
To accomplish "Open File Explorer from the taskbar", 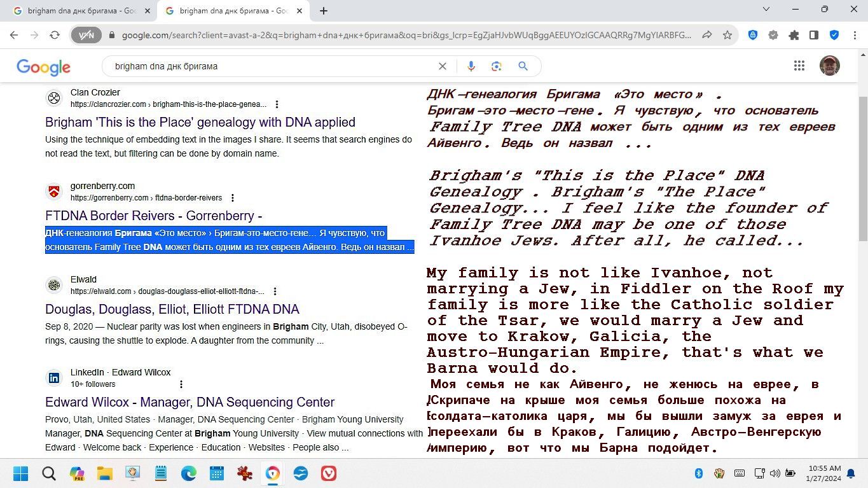I will pyautogui.click(x=105, y=473).
